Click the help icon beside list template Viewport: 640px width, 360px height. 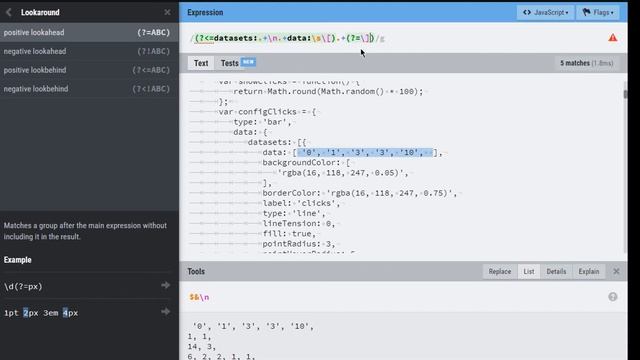tap(613, 297)
